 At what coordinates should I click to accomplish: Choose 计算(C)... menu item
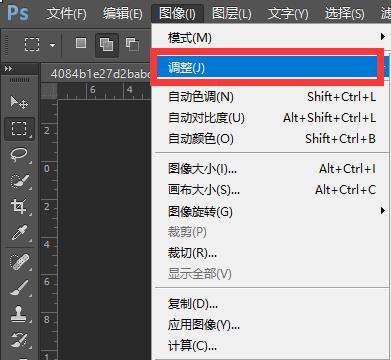pyautogui.click(x=271, y=346)
